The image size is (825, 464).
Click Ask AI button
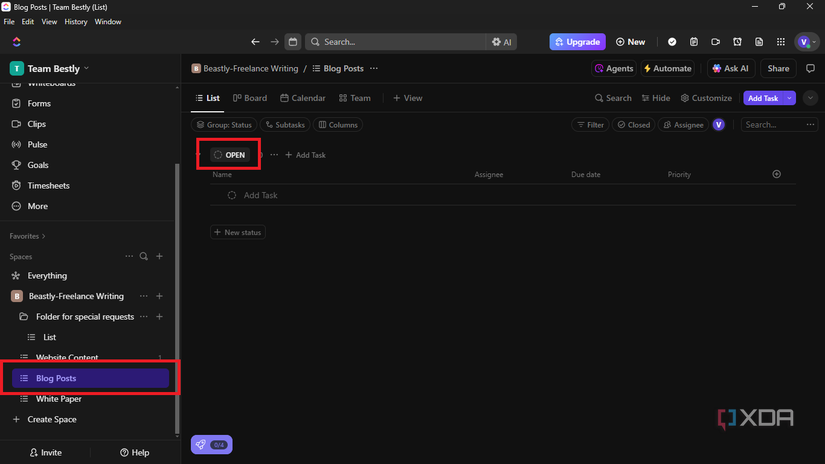(x=731, y=68)
